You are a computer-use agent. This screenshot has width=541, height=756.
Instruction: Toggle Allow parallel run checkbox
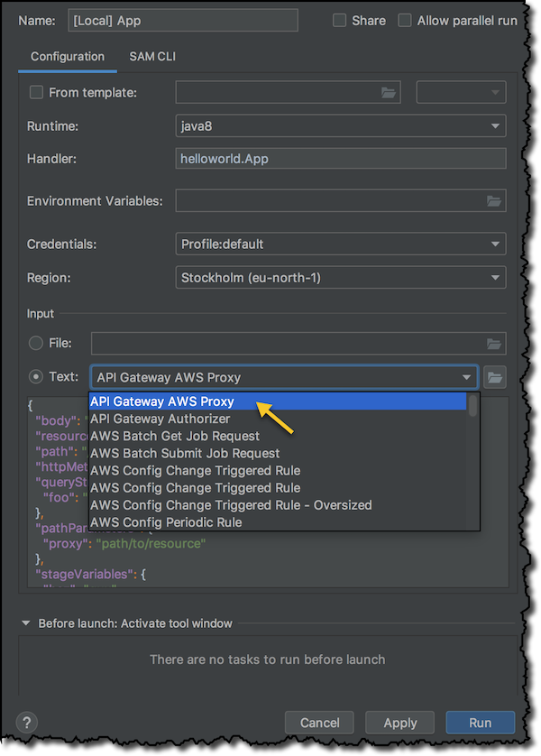[405, 20]
